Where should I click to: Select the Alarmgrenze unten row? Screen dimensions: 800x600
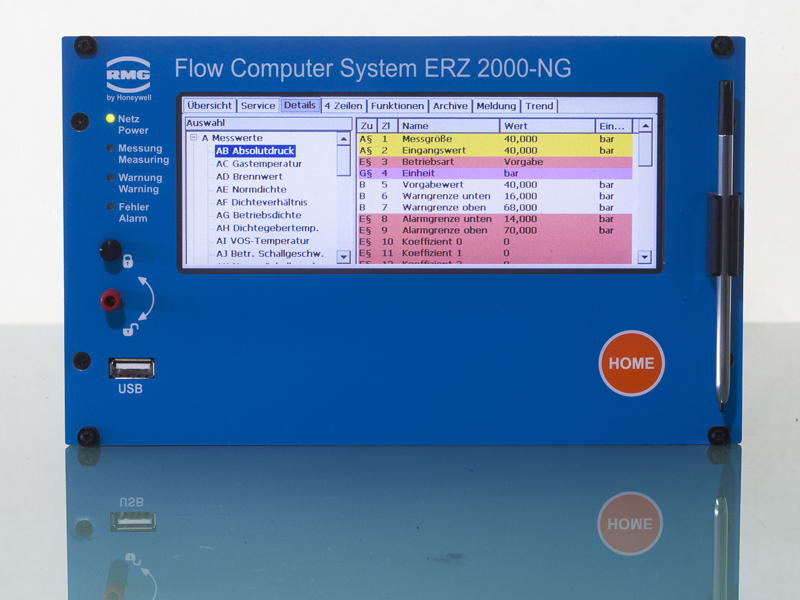pyautogui.click(x=494, y=219)
